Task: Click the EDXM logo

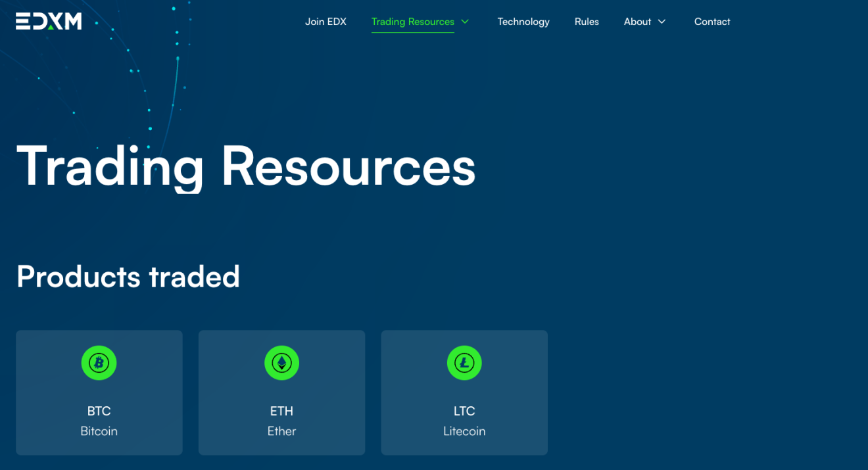Action: (x=49, y=22)
